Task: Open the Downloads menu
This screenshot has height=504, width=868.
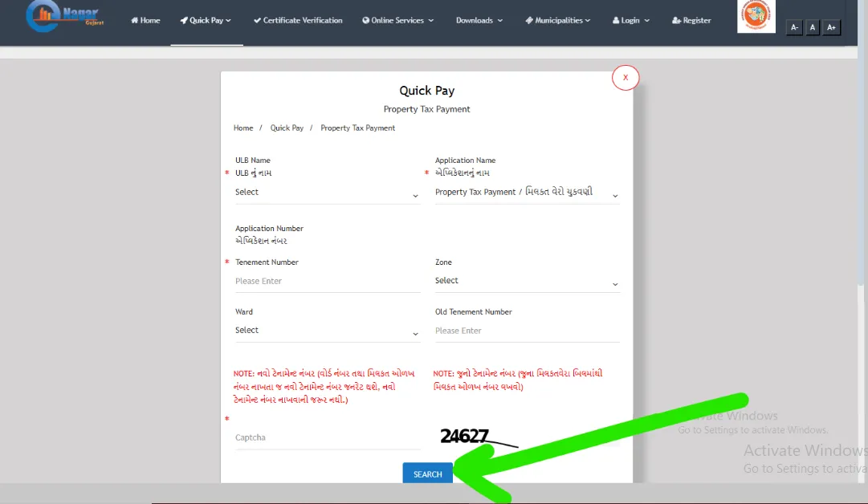Action: (x=475, y=20)
